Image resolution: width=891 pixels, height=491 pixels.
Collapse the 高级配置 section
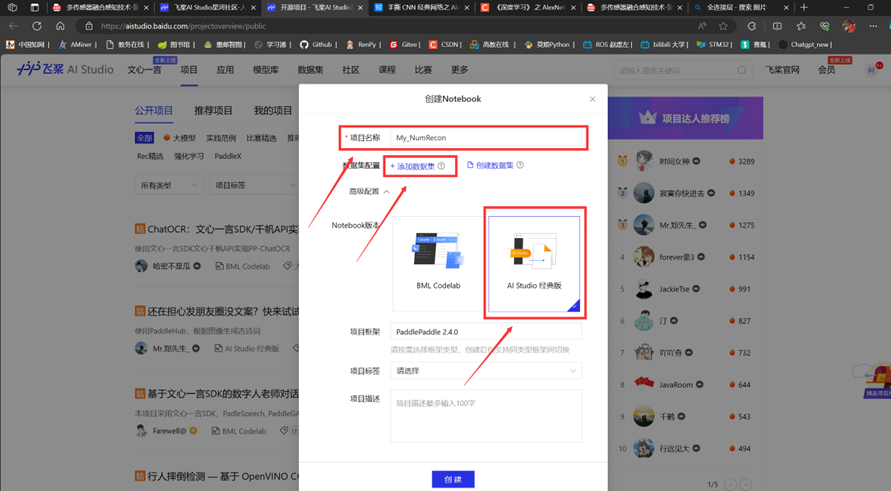(369, 192)
